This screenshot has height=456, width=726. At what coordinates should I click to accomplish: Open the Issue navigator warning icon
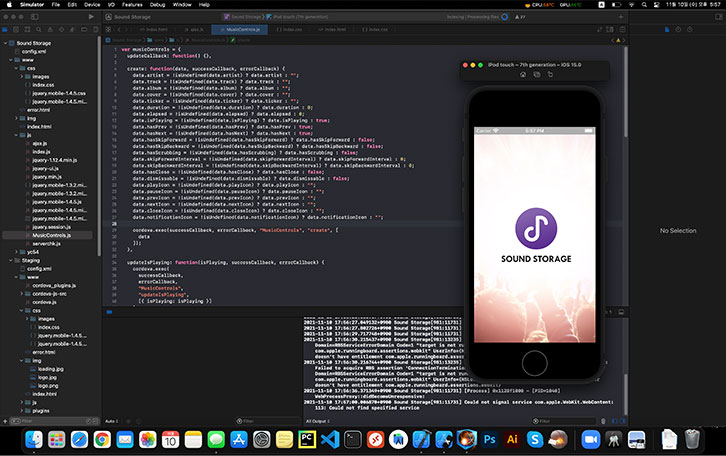(x=50, y=30)
